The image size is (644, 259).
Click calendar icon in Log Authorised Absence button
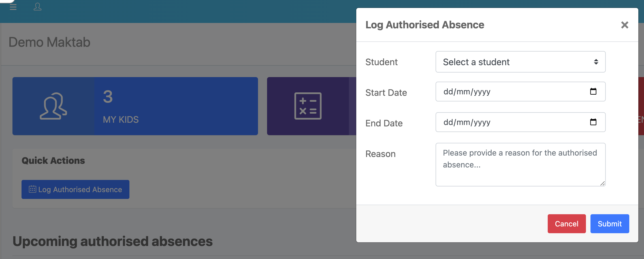click(x=33, y=189)
